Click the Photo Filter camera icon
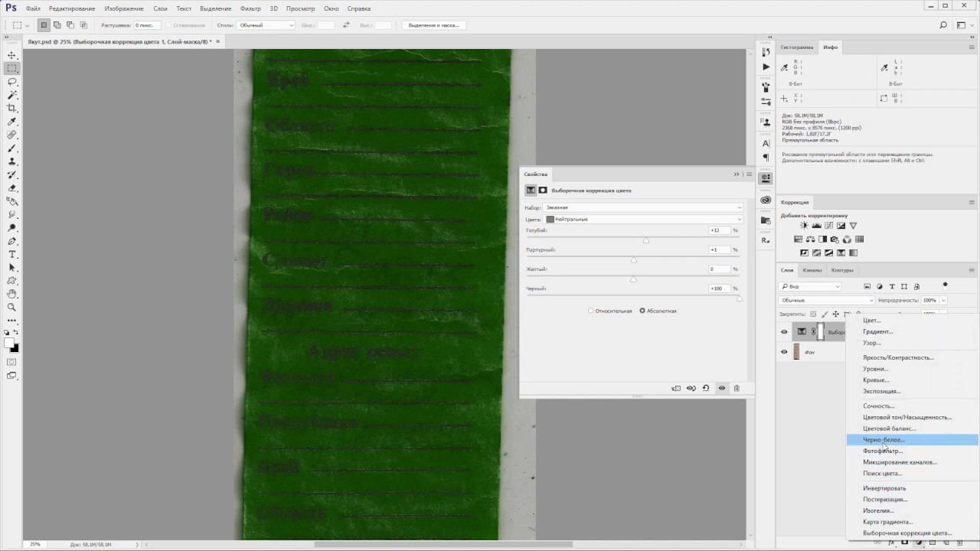The image size is (980, 551). point(835,240)
